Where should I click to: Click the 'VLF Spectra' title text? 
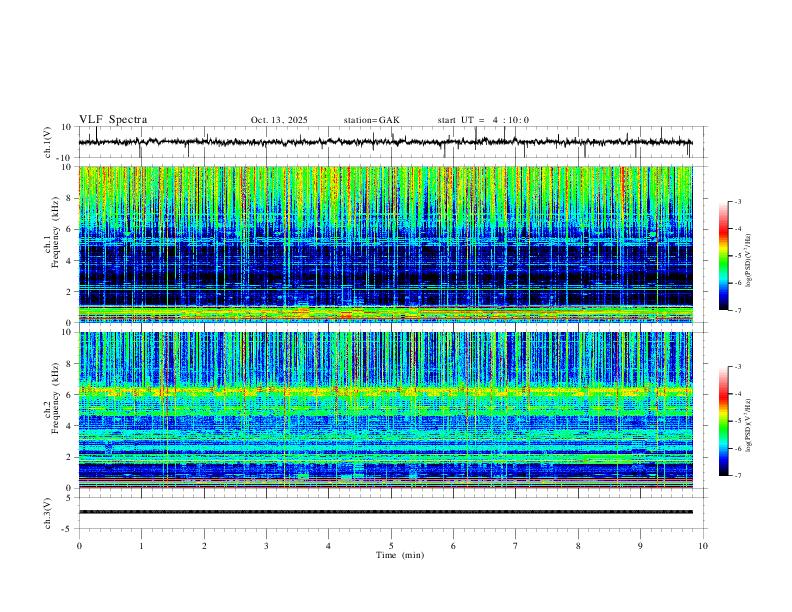click(x=113, y=120)
